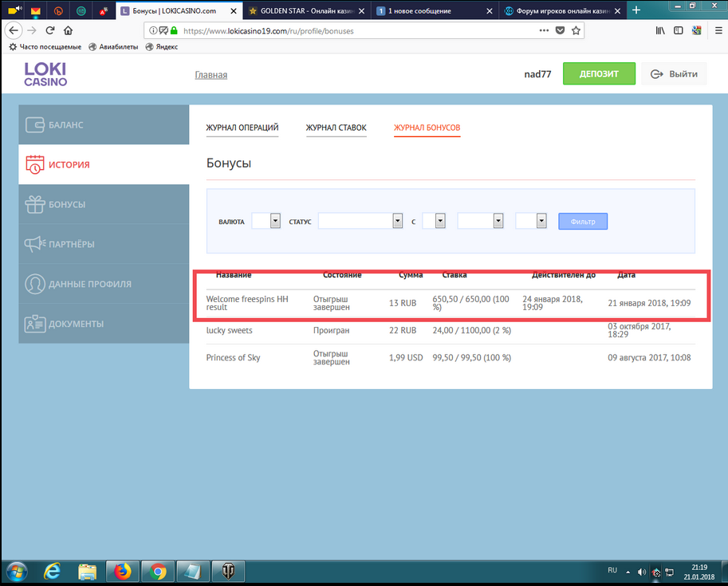Open a new tab with the plus icon
Viewport: 728px width, 586px height.
click(636, 10)
